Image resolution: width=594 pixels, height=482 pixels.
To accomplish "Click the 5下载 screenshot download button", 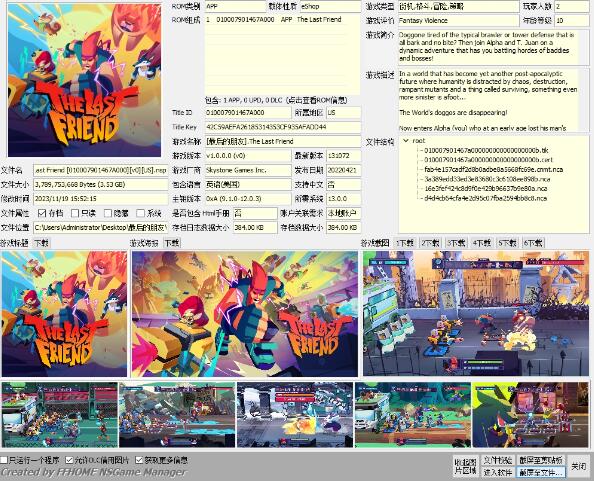I will pos(508,243).
